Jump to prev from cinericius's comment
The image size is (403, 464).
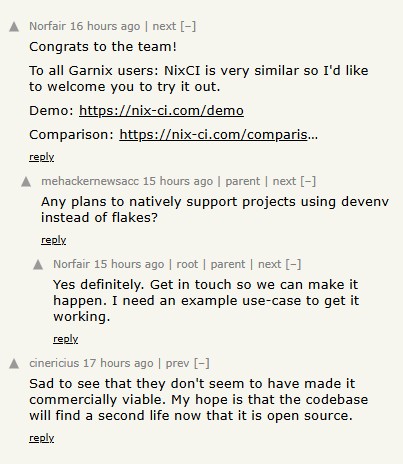pos(177,363)
